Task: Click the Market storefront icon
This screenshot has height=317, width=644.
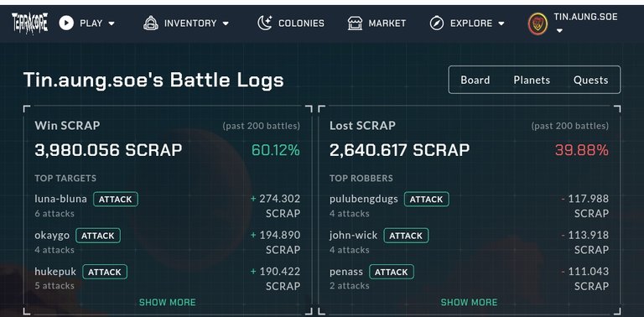Action: pyautogui.click(x=355, y=23)
